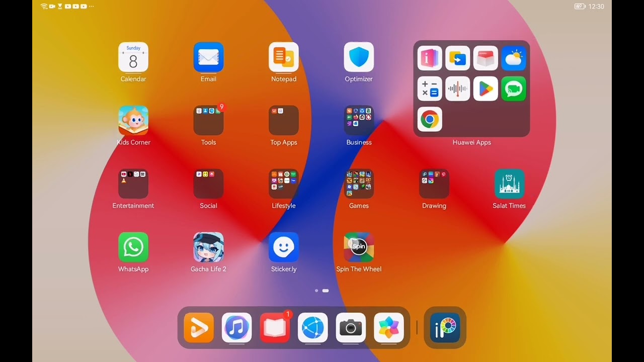This screenshot has height=362, width=644.
Task: Click the "Salat Times" label
Action: coord(509,206)
